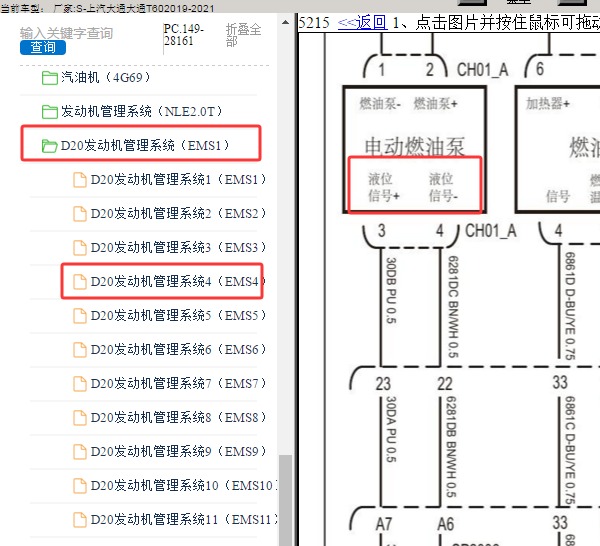Click folder icon beside 汽油机（4G69）

(49, 78)
